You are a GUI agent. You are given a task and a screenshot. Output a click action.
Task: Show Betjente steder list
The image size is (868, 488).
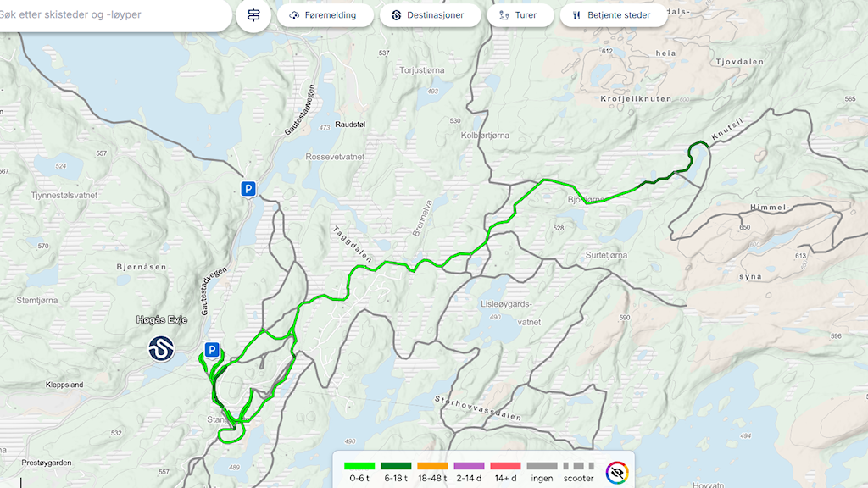tap(614, 15)
